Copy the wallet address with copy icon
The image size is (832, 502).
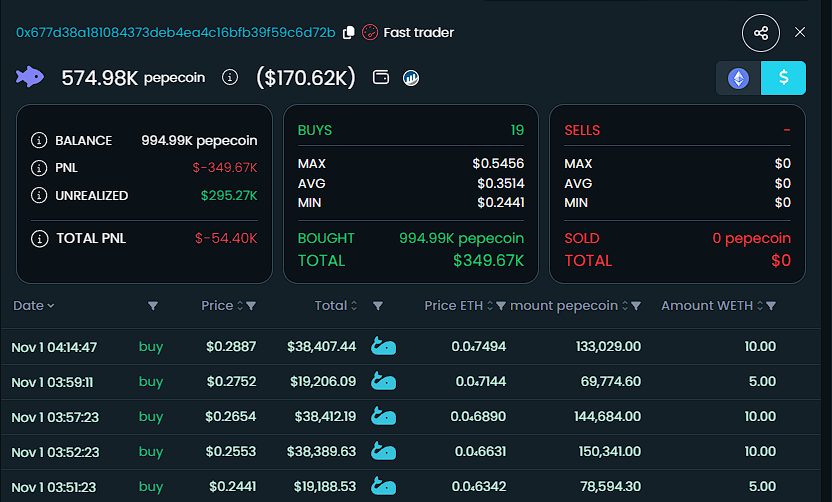click(349, 32)
